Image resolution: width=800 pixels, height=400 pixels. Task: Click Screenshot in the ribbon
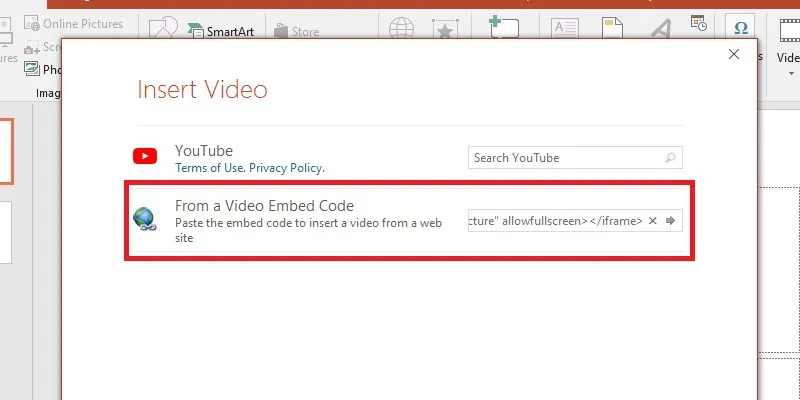[x=43, y=47]
